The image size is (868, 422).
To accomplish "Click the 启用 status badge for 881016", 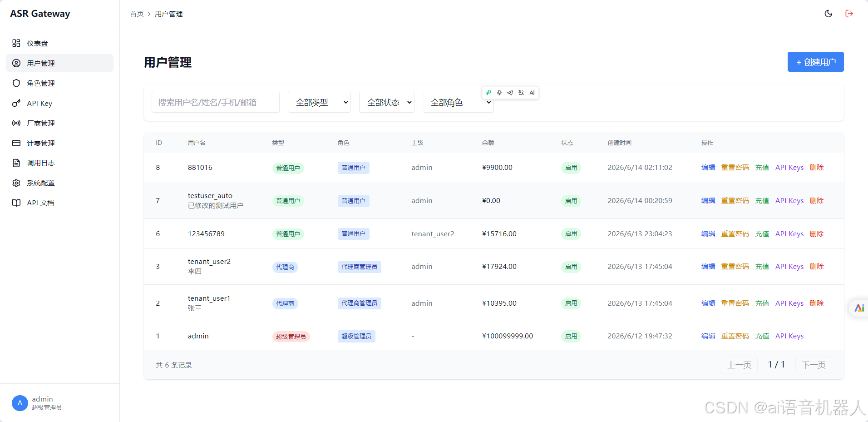I will [571, 168].
